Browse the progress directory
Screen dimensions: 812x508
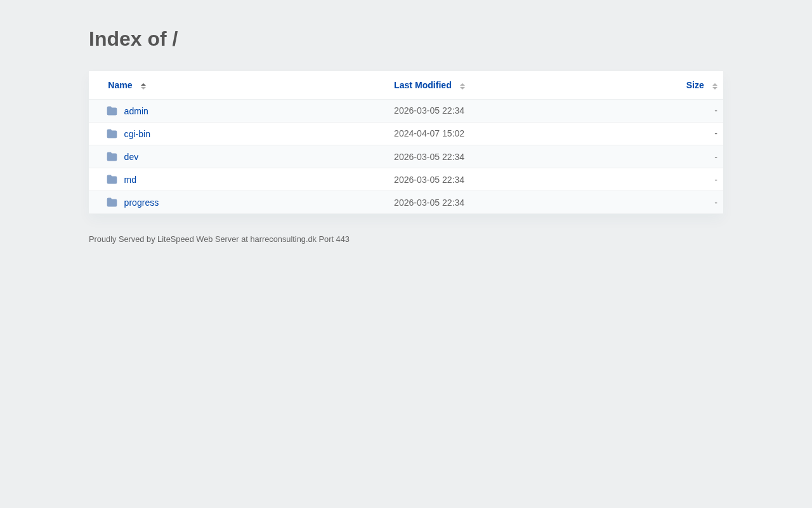[x=141, y=203]
